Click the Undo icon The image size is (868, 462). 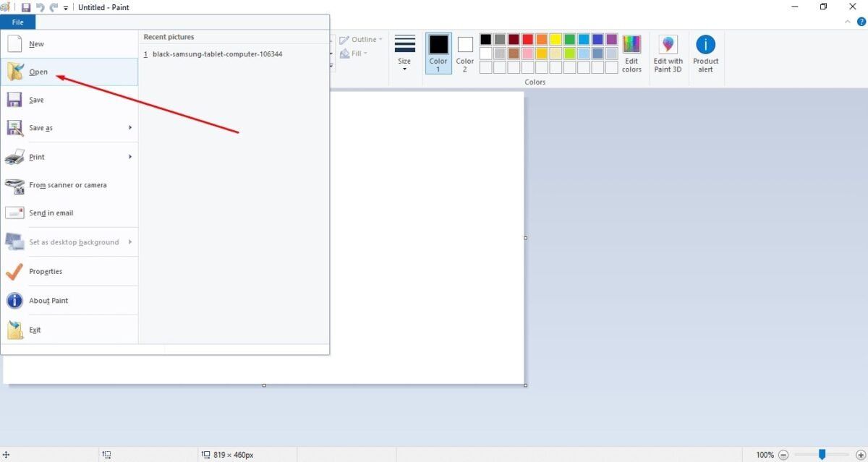tap(41, 7)
